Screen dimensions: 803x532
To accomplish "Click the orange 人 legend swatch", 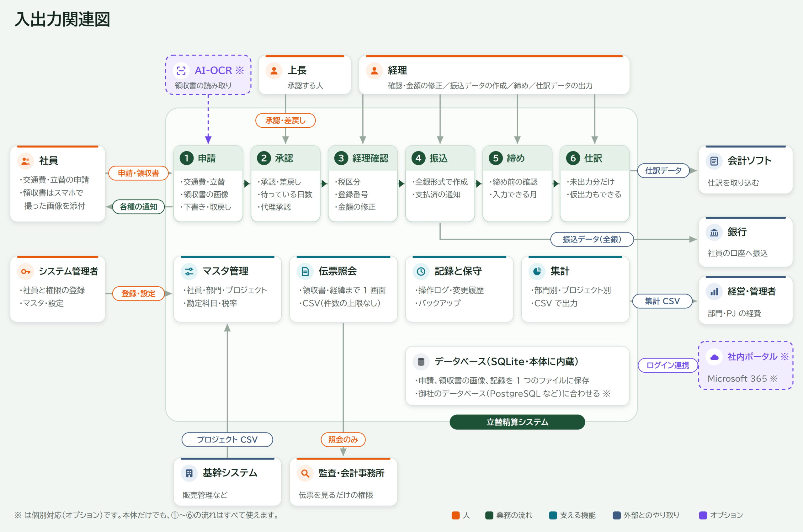I will pyautogui.click(x=456, y=515).
